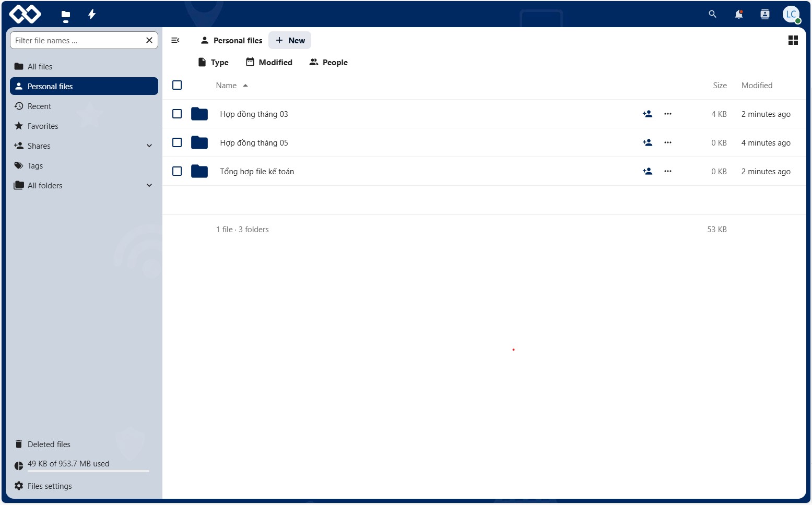Switch to grid view
This screenshot has width=812, height=505.
pos(793,40)
